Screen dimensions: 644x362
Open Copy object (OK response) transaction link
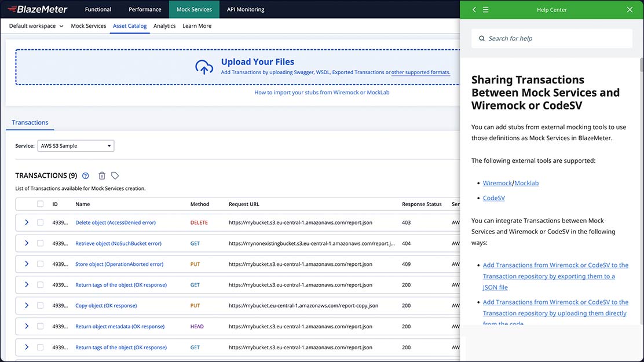coord(106,305)
